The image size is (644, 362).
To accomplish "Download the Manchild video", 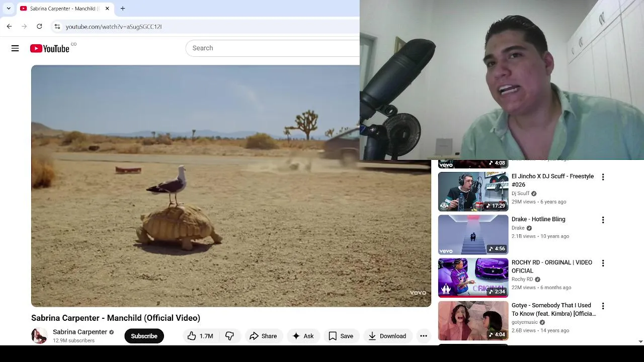I will pos(387,336).
